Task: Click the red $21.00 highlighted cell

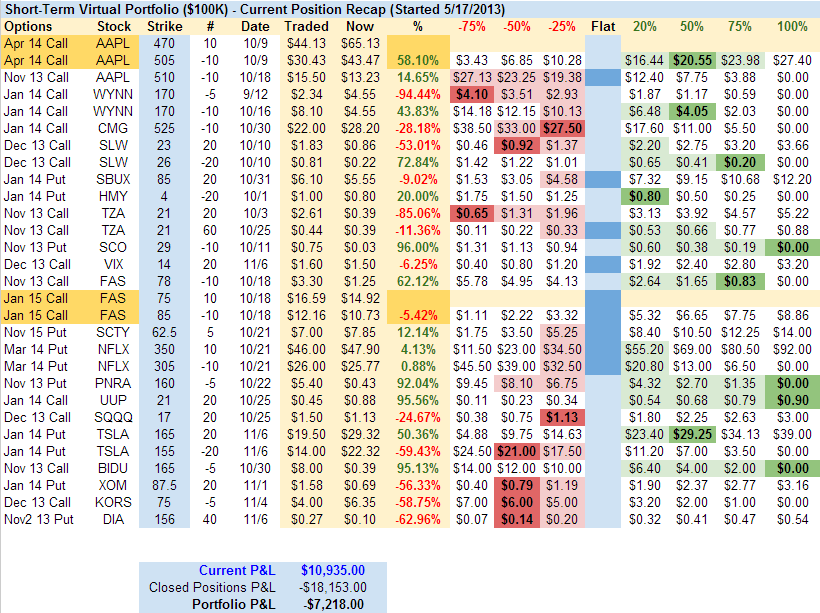Action: pos(517,451)
